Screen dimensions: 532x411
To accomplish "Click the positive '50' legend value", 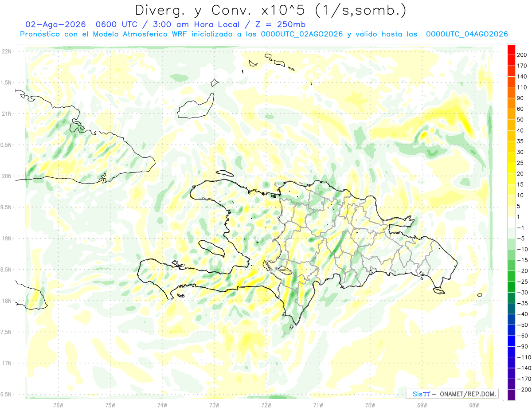I will click(x=520, y=120).
